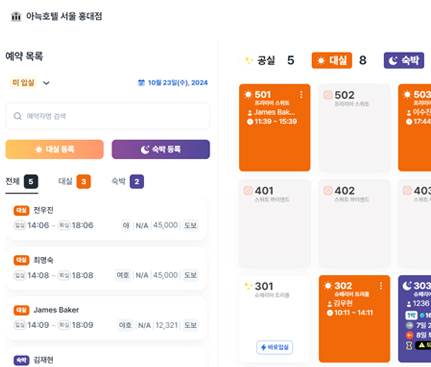Click the blocked icon on room 401
This screenshot has width=431, height=367.
[248, 191]
